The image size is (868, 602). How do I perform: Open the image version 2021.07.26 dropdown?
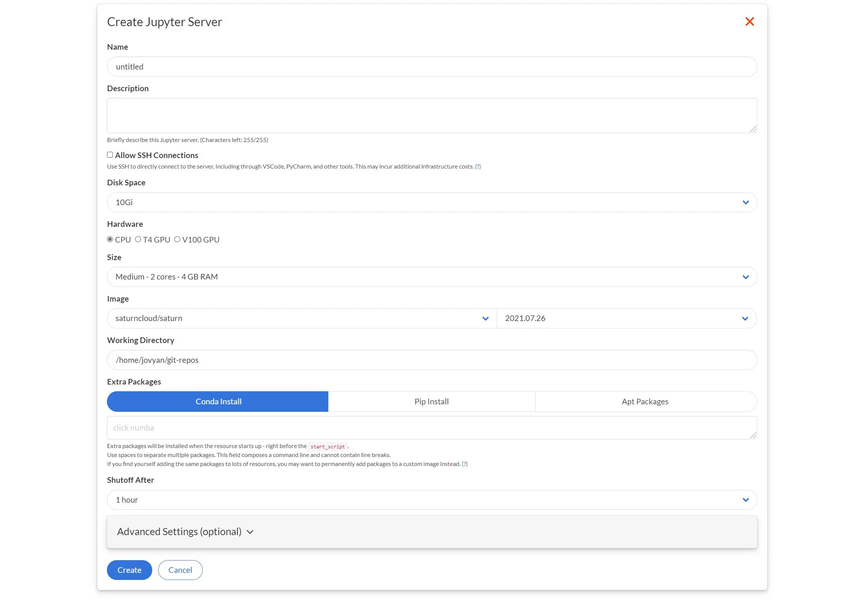point(745,318)
